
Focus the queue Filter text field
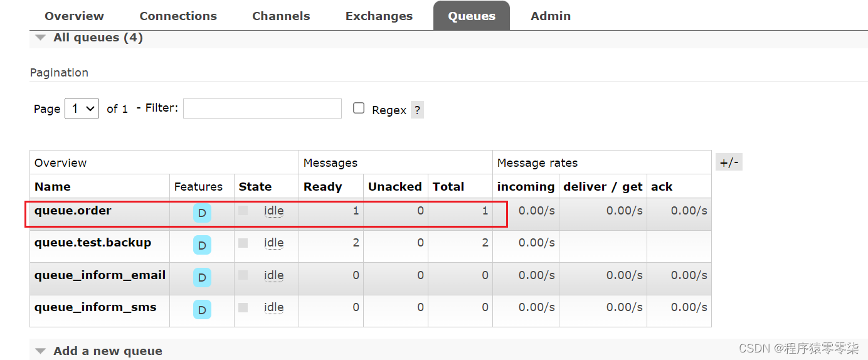262,108
